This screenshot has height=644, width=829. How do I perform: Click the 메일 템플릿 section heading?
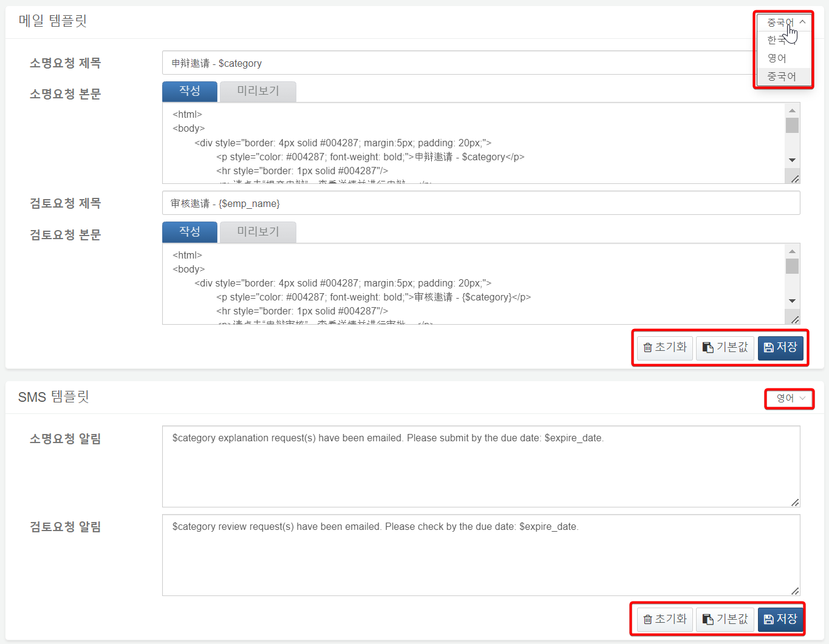click(x=53, y=21)
